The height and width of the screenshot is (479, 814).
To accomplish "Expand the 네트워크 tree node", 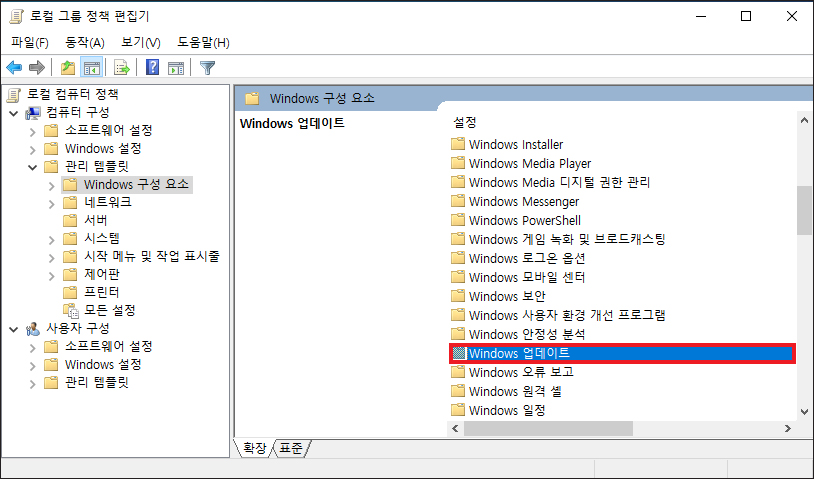I will [x=51, y=203].
